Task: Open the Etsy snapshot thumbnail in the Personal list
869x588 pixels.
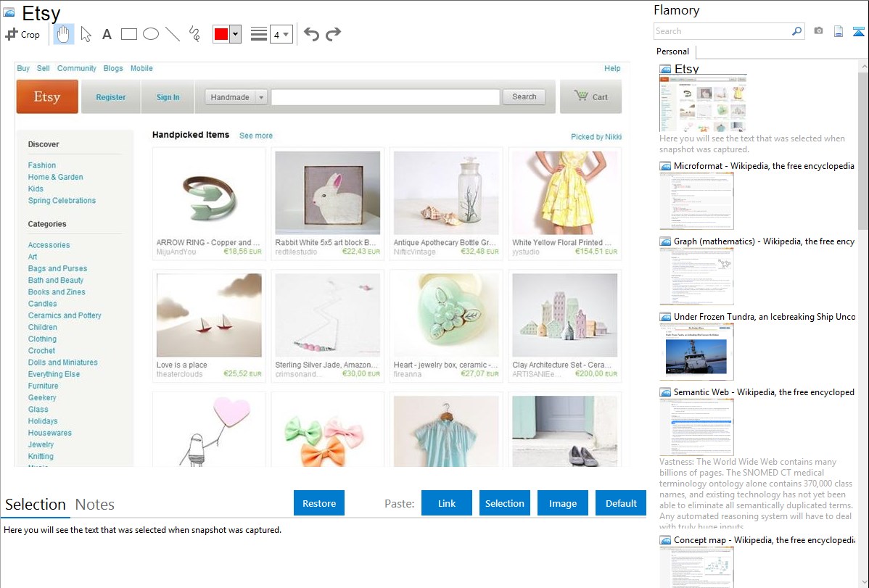Action: point(703,103)
